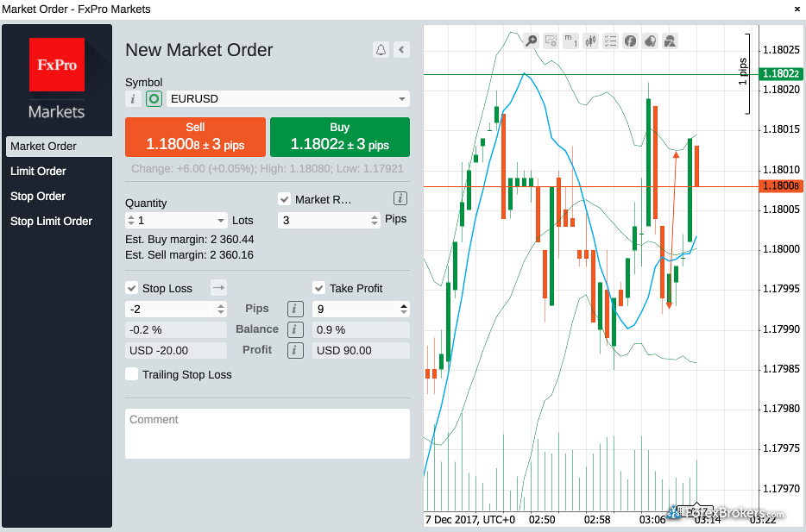Click into the Comment text box
The image size is (806, 532).
268,434
